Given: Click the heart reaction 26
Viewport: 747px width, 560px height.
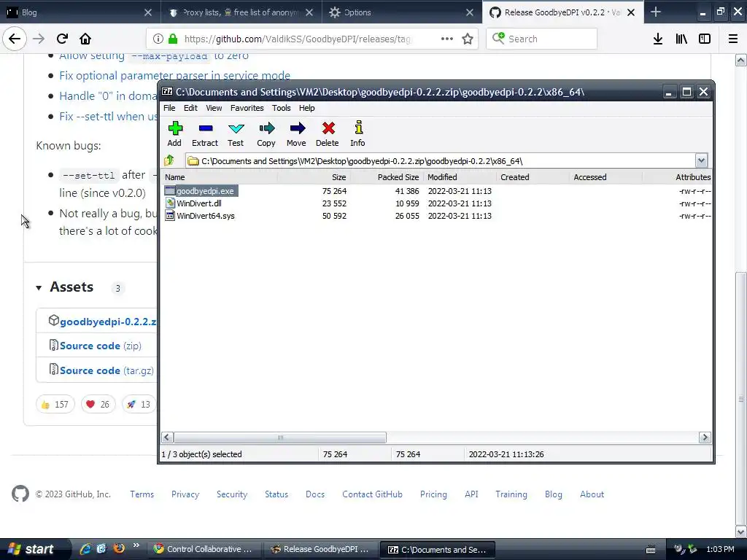Looking at the screenshot, I should click(x=98, y=404).
